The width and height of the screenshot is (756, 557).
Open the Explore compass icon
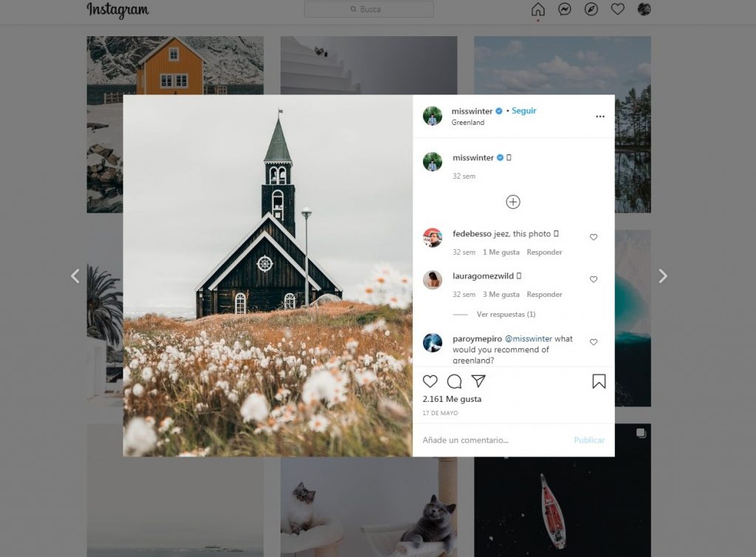(591, 10)
